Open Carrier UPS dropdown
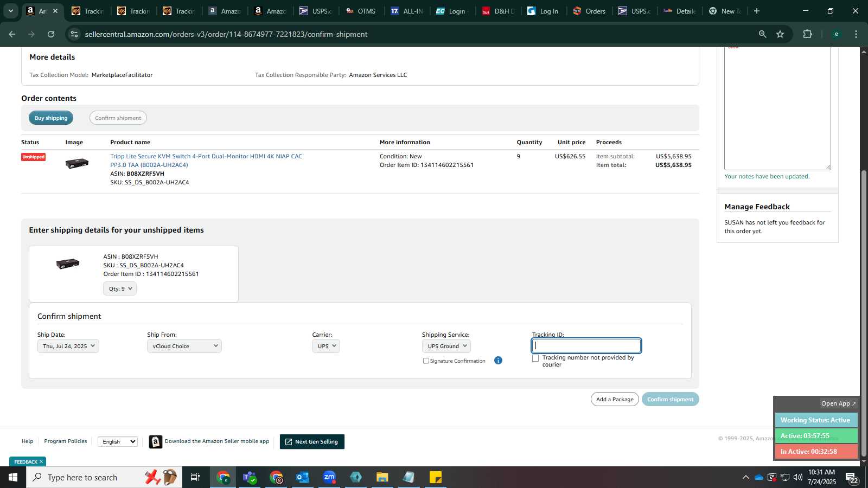The width and height of the screenshot is (868, 488). [326, 346]
